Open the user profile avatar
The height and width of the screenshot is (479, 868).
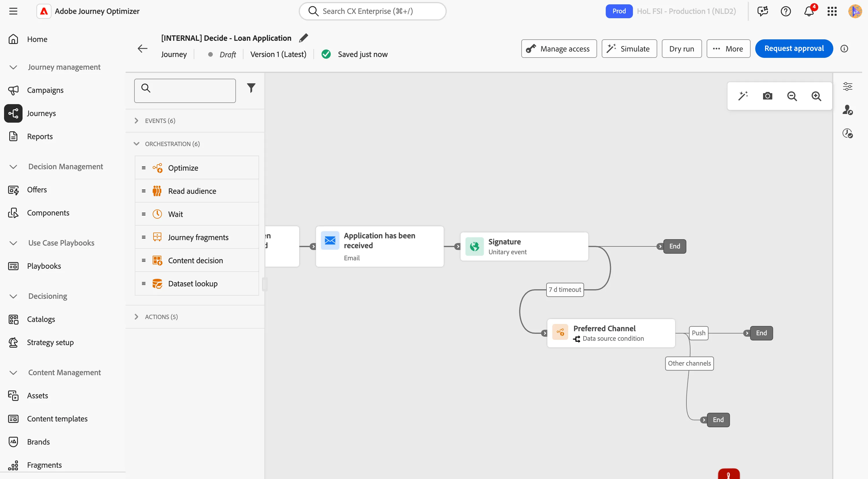click(855, 11)
